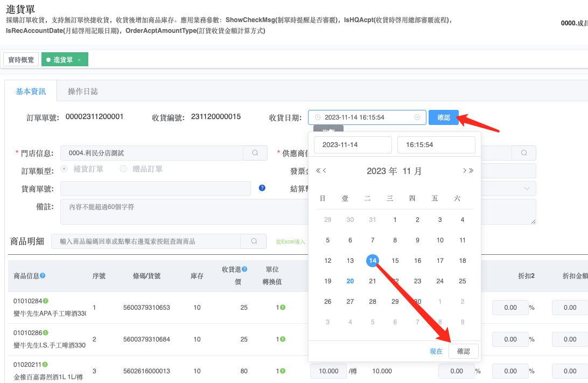The width and height of the screenshot is (588, 383).
Task: Select November 6 in calendar
Action: click(x=350, y=240)
